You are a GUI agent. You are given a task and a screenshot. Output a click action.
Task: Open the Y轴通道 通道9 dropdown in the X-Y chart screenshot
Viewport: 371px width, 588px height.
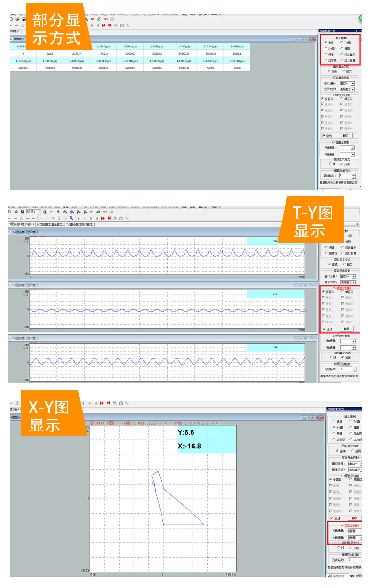pyautogui.click(x=355, y=538)
